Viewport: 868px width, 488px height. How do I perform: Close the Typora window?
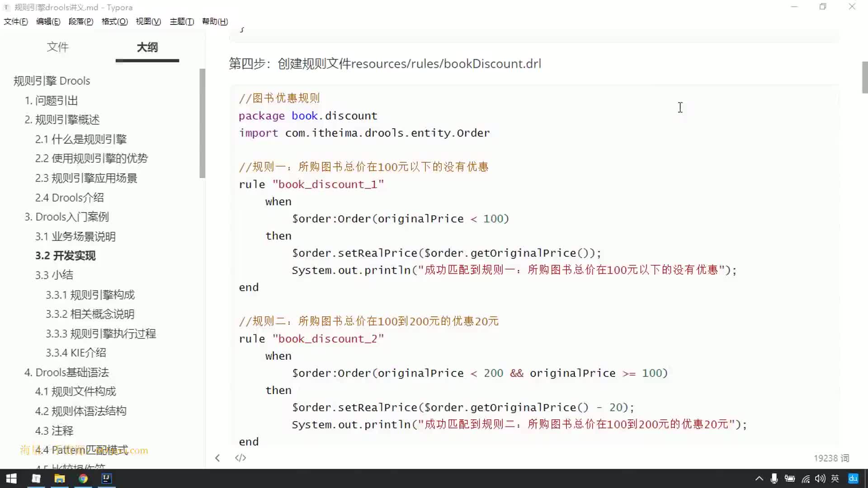[852, 7]
